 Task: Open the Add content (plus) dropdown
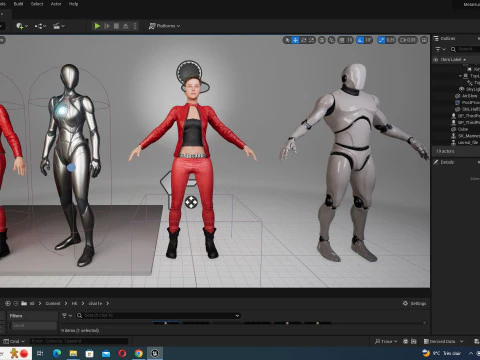pyautogui.click(x=22, y=26)
